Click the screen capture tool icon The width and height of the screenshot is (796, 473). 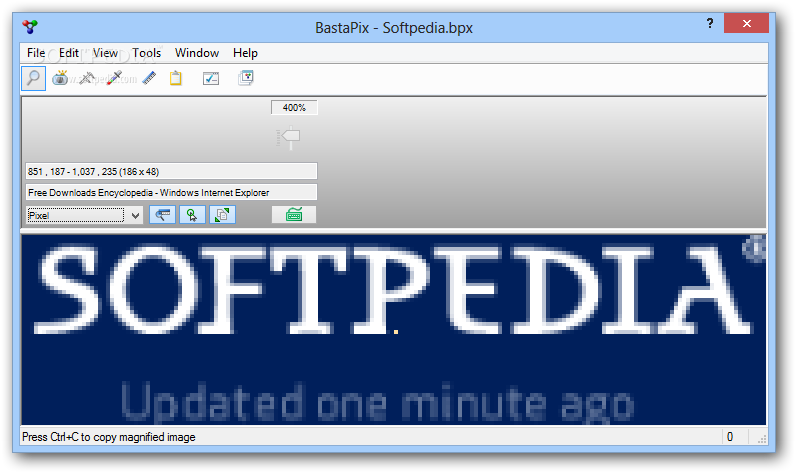pos(60,78)
